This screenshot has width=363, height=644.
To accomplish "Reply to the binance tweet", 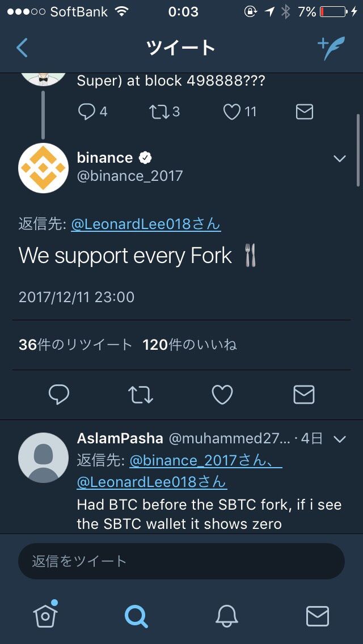I will (59, 395).
